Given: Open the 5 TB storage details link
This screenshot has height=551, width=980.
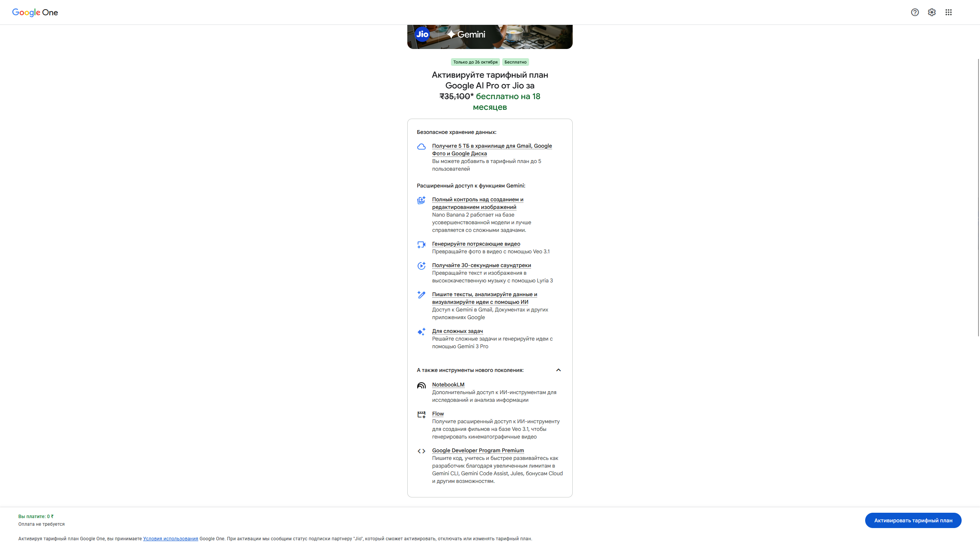Looking at the screenshot, I should [492, 150].
